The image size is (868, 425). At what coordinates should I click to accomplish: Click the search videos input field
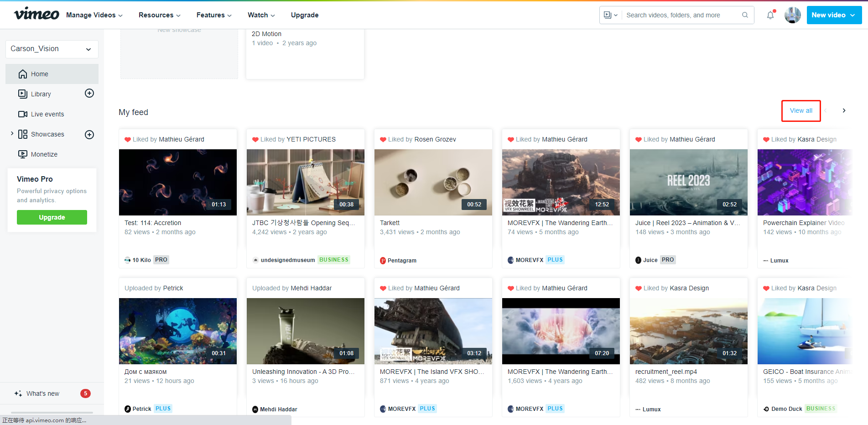[682, 15]
